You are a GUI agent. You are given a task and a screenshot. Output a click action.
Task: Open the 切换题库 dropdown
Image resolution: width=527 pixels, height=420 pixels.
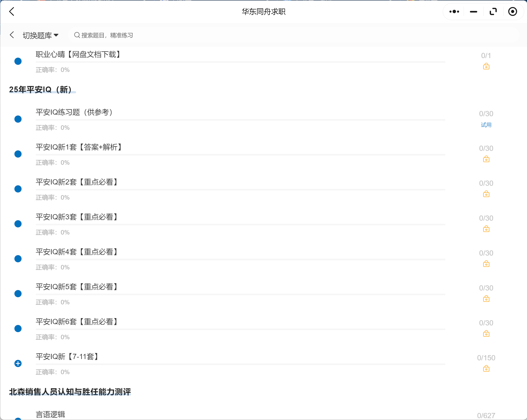click(x=41, y=35)
